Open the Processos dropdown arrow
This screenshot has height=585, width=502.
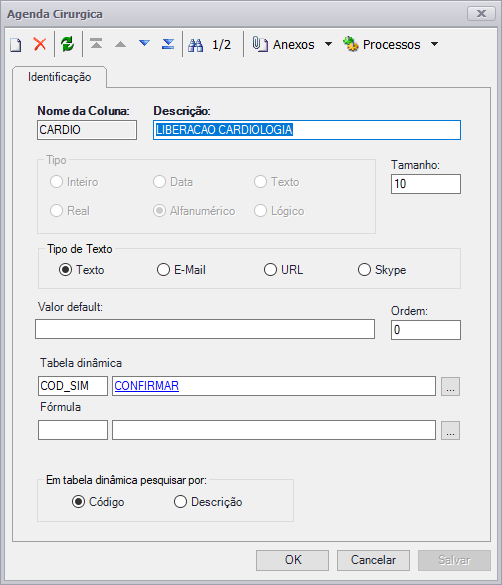(434, 44)
